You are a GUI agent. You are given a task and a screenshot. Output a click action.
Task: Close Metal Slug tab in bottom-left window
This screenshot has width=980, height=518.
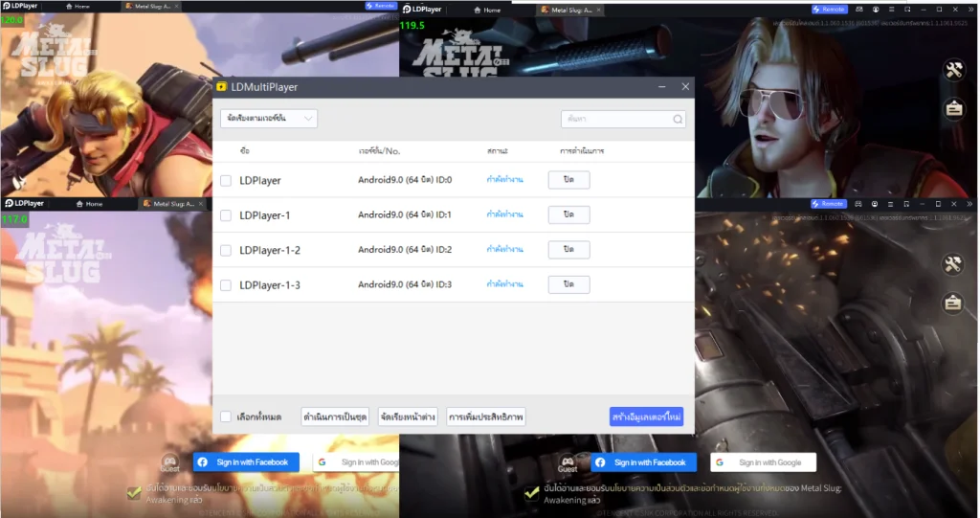tap(201, 204)
